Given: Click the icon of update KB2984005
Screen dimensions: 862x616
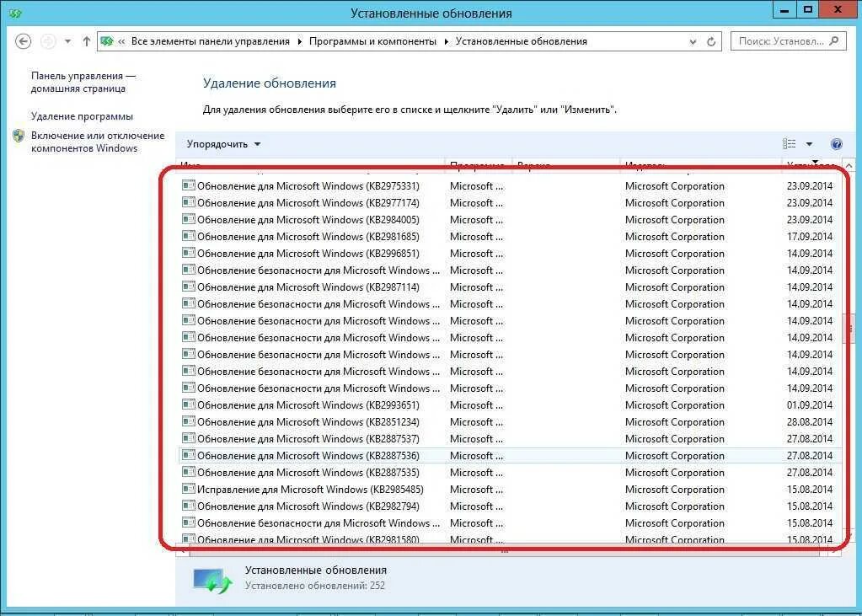Looking at the screenshot, I should pyautogui.click(x=189, y=219).
